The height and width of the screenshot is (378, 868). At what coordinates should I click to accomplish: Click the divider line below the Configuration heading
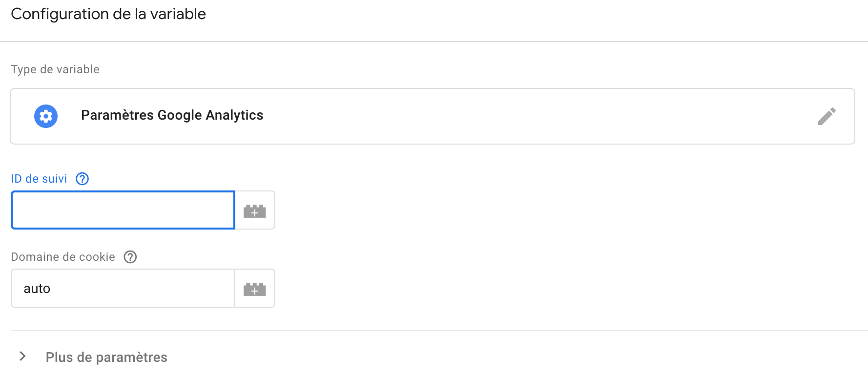[434, 42]
